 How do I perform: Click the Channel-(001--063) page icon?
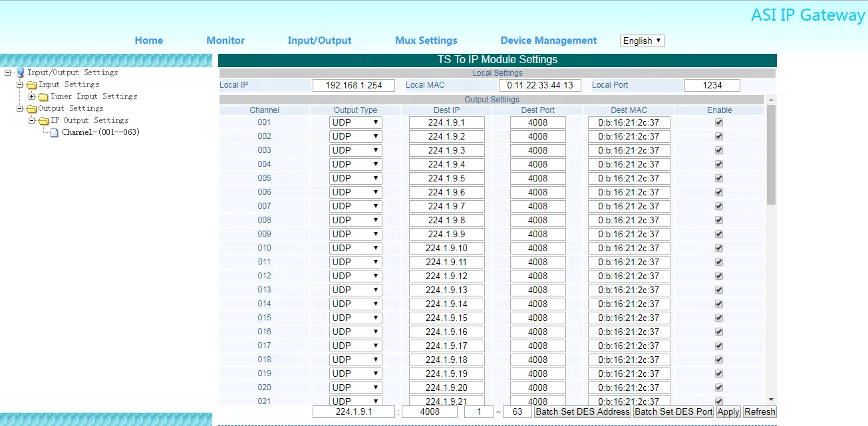coord(55,133)
